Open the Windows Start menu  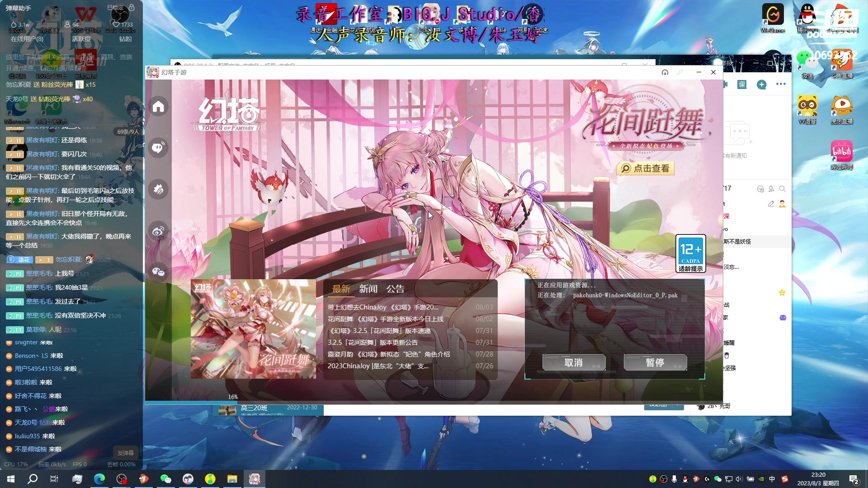coord(11,479)
